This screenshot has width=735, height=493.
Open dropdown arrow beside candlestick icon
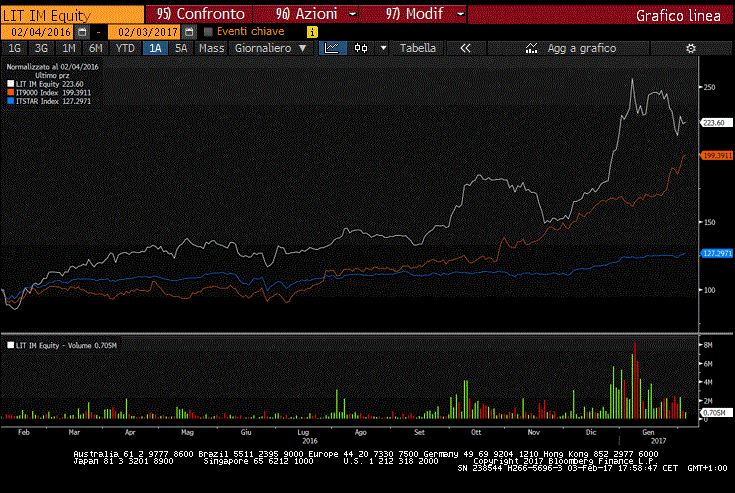pyautogui.click(x=382, y=48)
